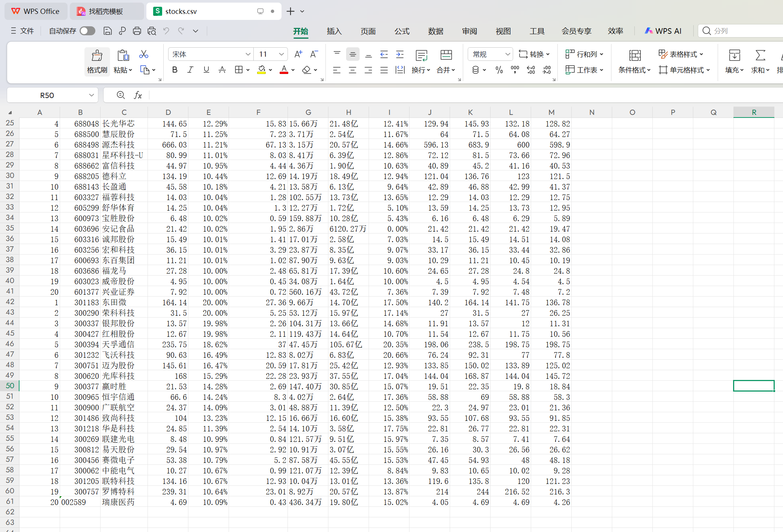Click the scissors Cut icon
This screenshot has width=783, height=532.
(143, 54)
